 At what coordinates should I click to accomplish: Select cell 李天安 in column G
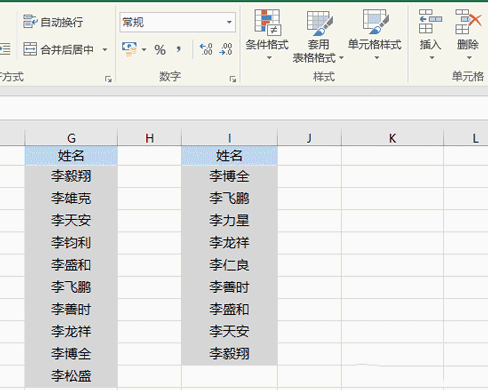point(71,220)
